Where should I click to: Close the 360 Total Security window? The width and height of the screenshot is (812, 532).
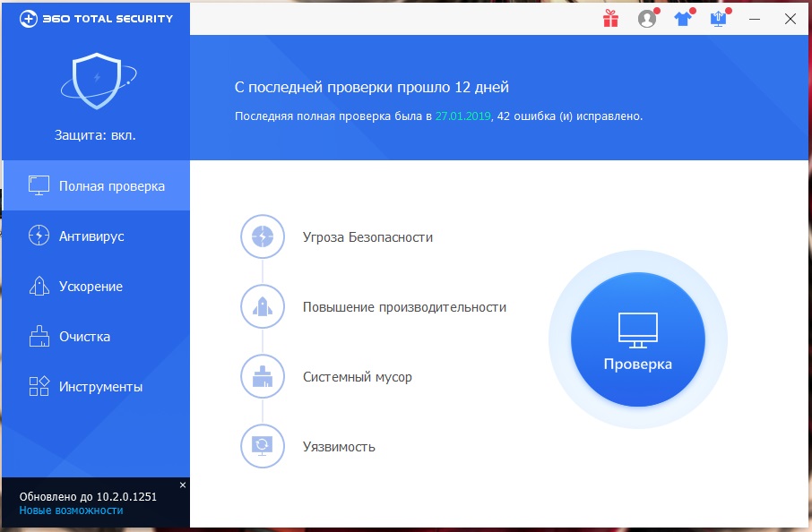790,19
